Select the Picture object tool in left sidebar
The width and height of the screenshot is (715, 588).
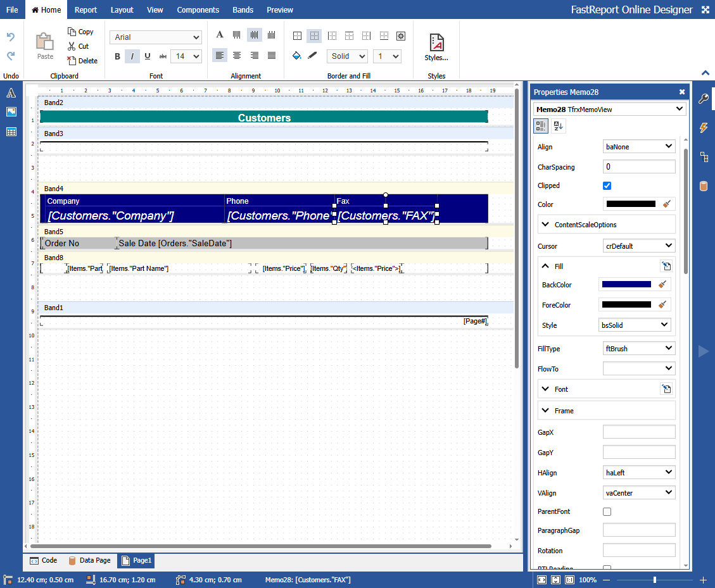[11, 112]
